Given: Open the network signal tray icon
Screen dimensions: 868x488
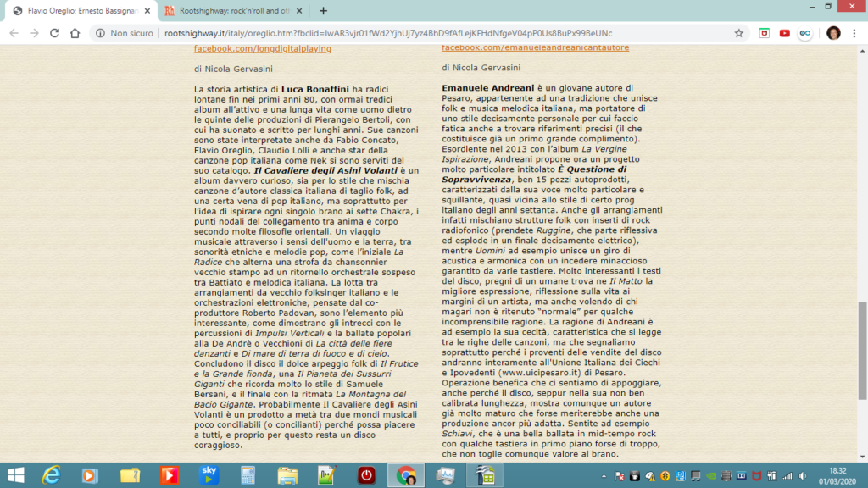Looking at the screenshot, I should 787,476.
